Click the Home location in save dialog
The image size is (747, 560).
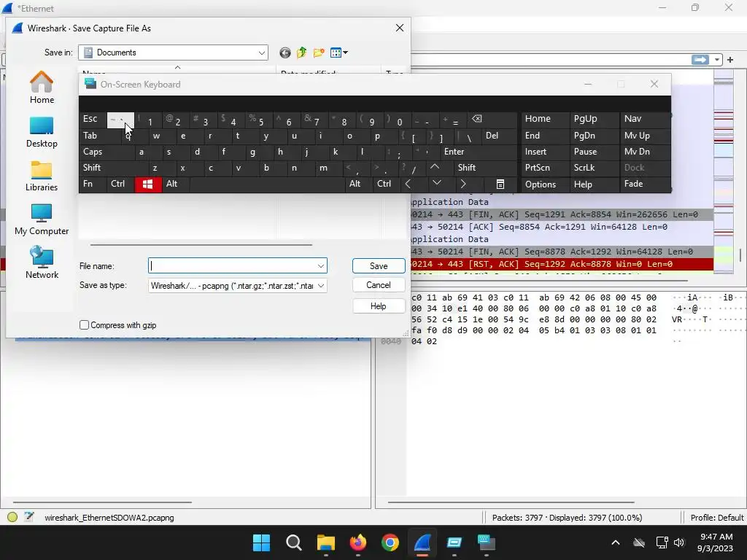(42, 87)
